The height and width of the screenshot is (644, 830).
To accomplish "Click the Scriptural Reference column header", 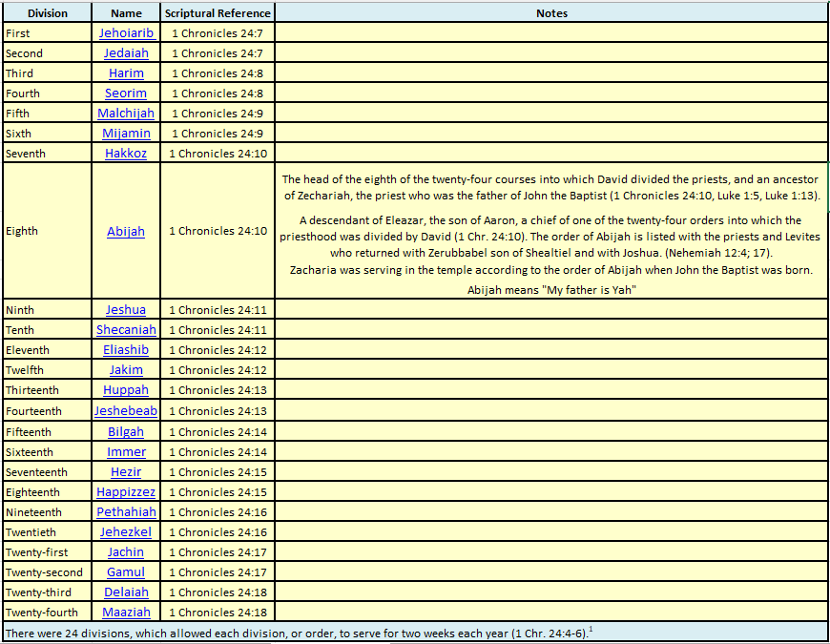I will (x=218, y=13).
